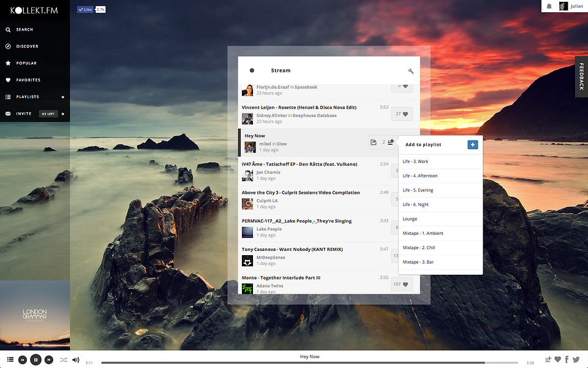Play Vincent Leijen - Rosette track
The height and width of the screenshot is (368, 588).
point(299,107)
